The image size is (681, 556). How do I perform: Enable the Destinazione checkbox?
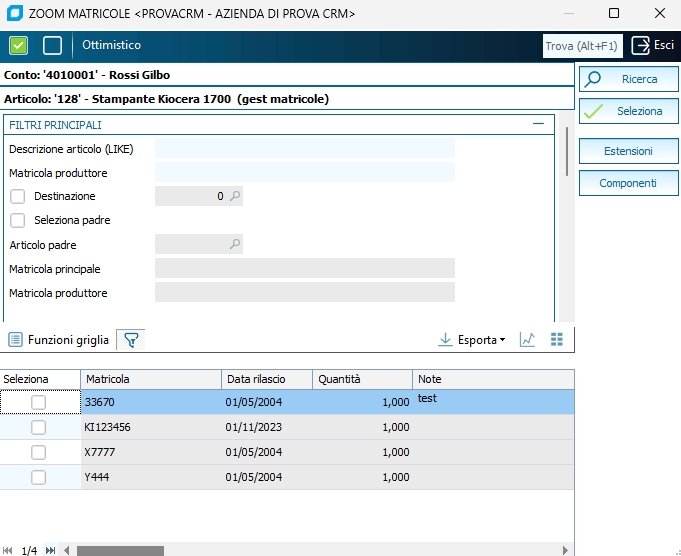point(17,197)
